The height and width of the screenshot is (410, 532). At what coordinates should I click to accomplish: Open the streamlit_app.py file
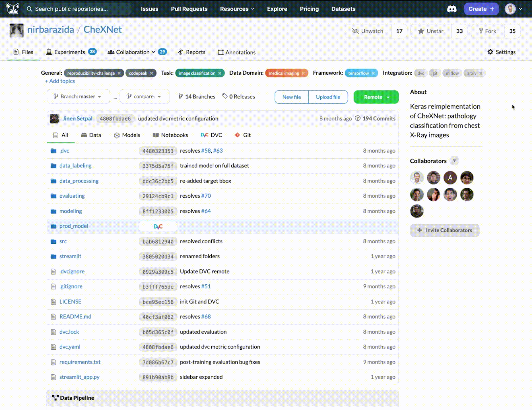point(79,377)
